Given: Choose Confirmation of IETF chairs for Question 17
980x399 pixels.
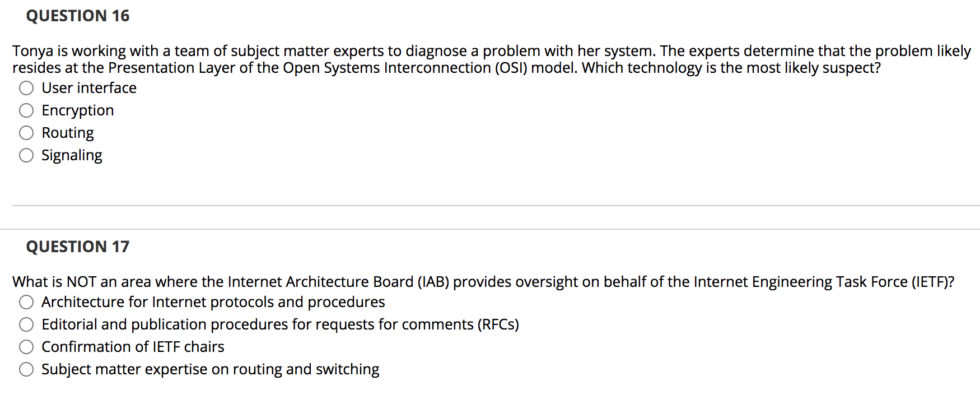Looking at the screenshot, I should [x=26, y=347].
